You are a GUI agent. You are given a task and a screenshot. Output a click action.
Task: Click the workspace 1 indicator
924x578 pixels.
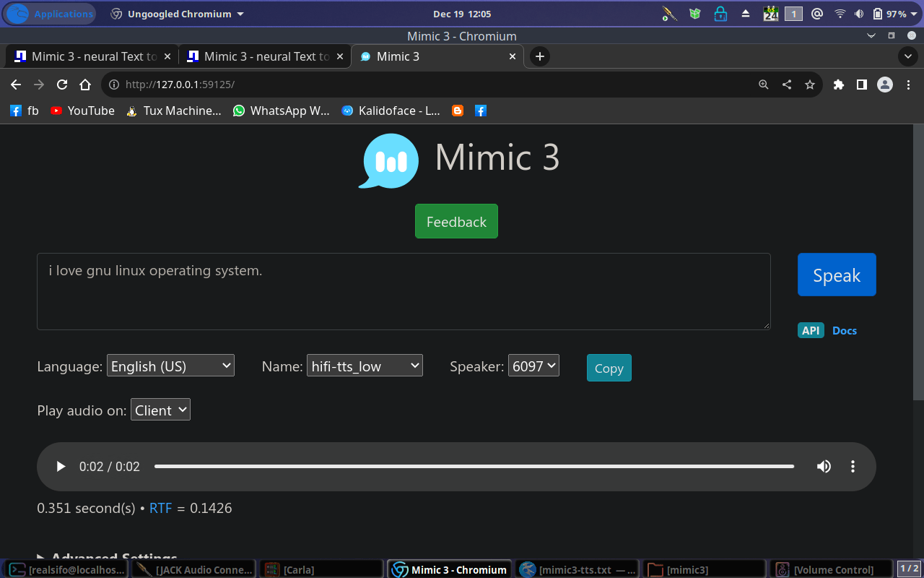[793, 14]
